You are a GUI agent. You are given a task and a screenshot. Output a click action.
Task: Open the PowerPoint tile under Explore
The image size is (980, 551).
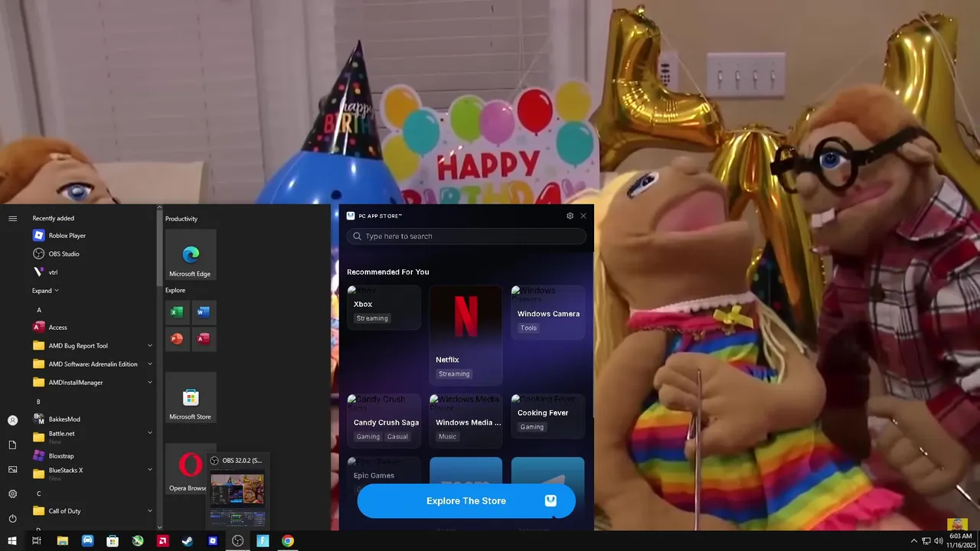177,338
